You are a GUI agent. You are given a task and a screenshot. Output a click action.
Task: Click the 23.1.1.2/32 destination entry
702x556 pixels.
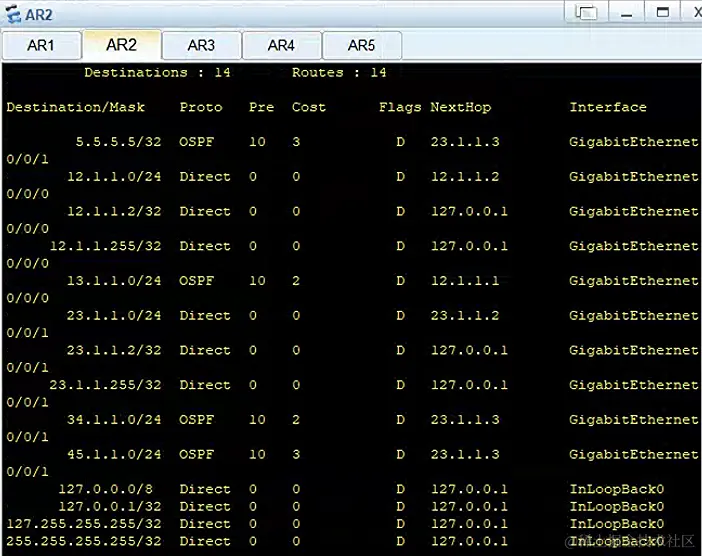[x=114, y=350]
